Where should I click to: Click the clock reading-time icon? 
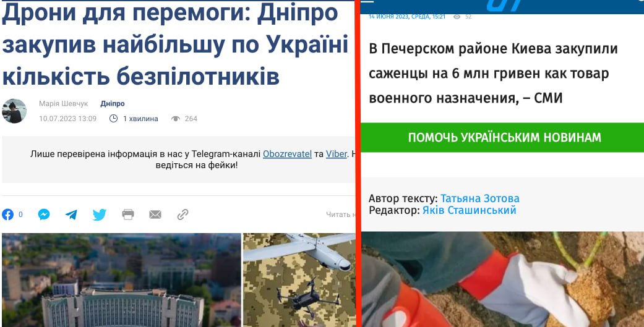click(x=113, y=119)
